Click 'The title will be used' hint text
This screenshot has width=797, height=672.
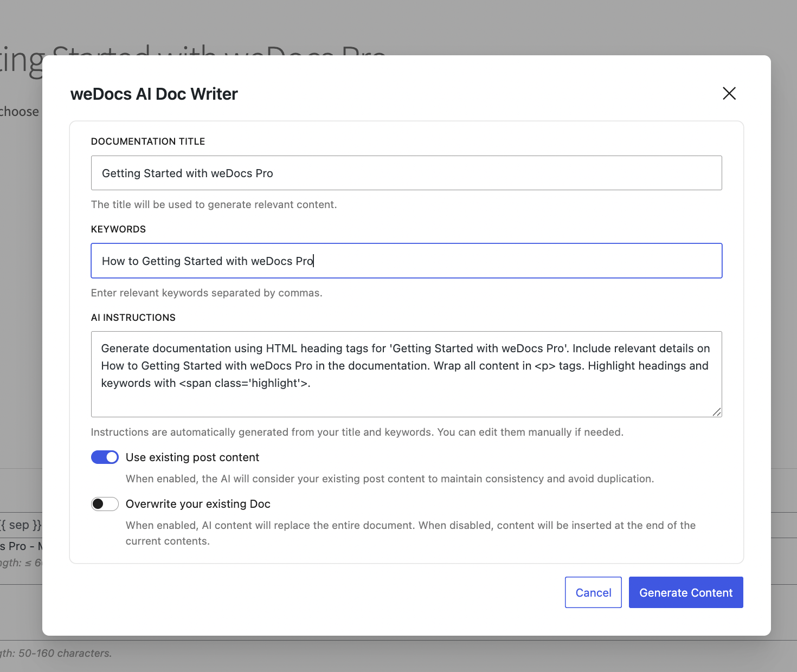point(214,204)
